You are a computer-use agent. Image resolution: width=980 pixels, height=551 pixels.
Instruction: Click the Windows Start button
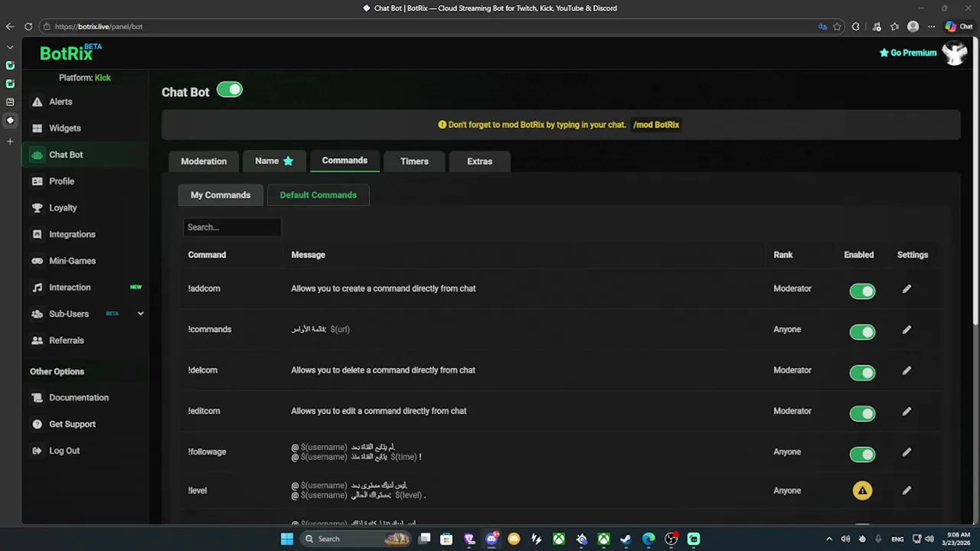[286, 539]
